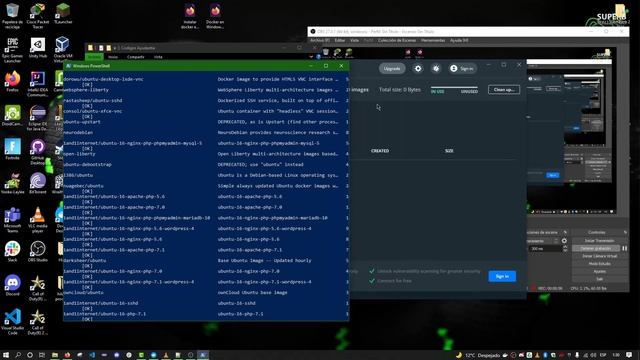
Task: Click Modo Estudio in OBS controls
Action: 600,264
